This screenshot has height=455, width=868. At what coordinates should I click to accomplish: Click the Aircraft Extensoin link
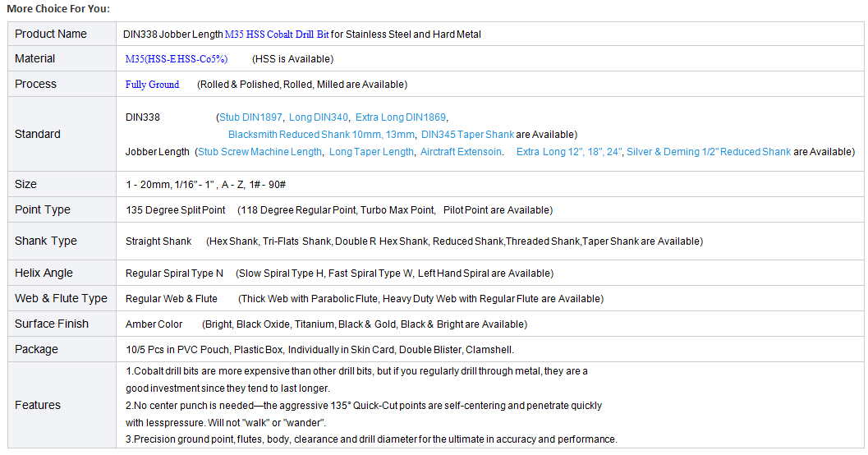[x=461, y=152]
